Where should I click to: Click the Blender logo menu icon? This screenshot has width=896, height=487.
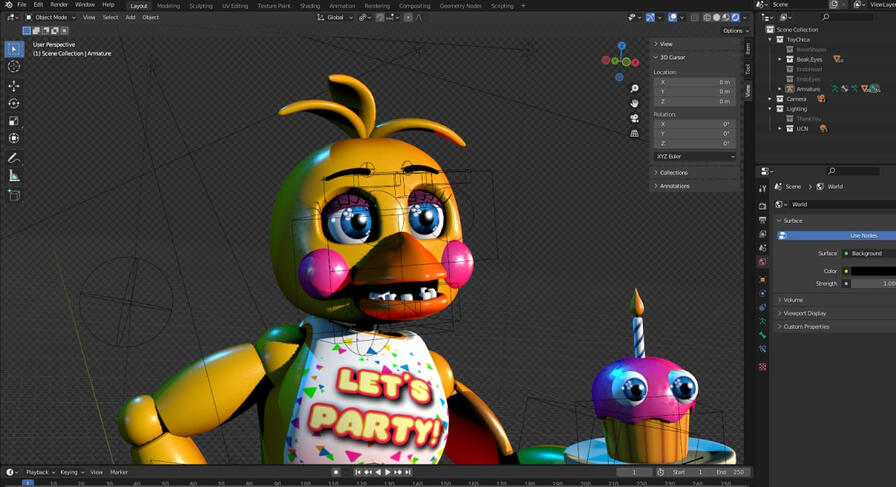[8, 5]
